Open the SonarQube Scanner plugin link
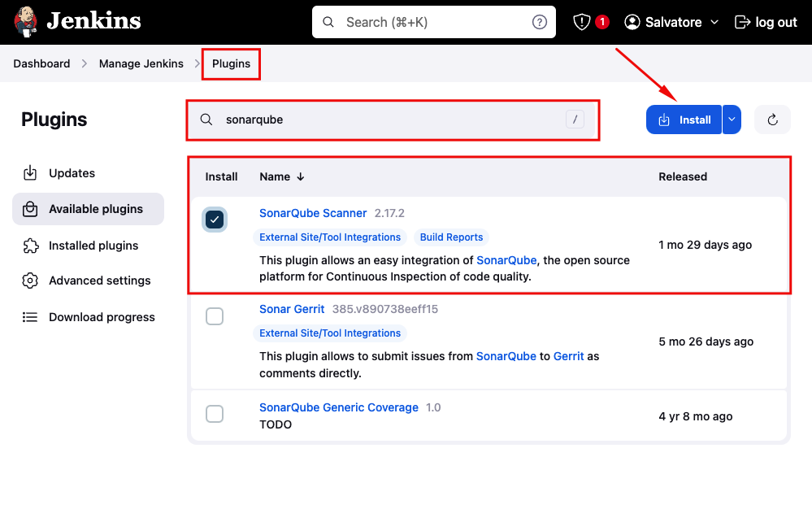This screenshot has width=812, height=509. tap(313, 213)
